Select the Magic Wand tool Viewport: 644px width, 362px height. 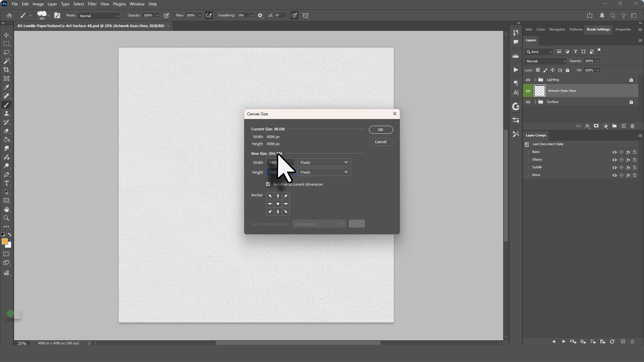pos(6,61)
